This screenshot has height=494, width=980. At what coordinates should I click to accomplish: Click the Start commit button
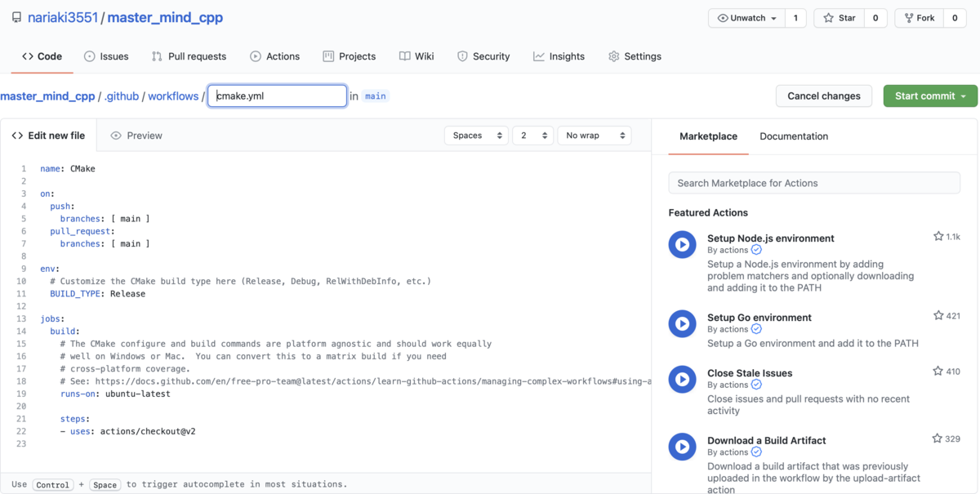(930, 96)
